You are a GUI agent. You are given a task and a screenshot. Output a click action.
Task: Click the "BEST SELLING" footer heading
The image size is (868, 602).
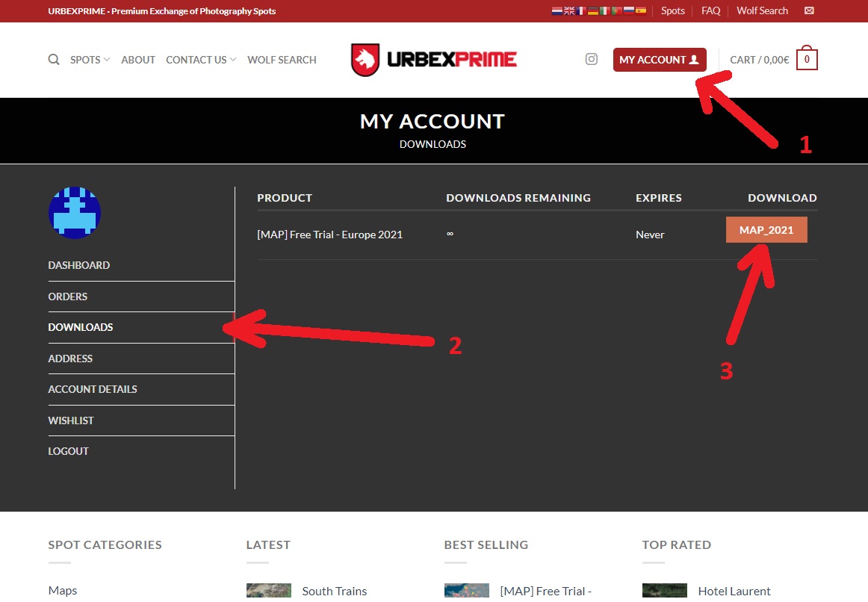(486, 544)
